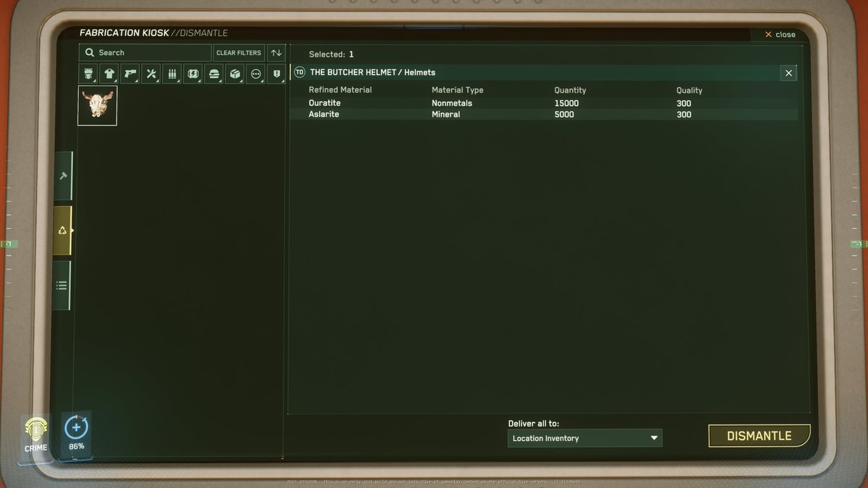Open the weapons filter icon
The image size is (868, 488).
[x=129, y=73]
